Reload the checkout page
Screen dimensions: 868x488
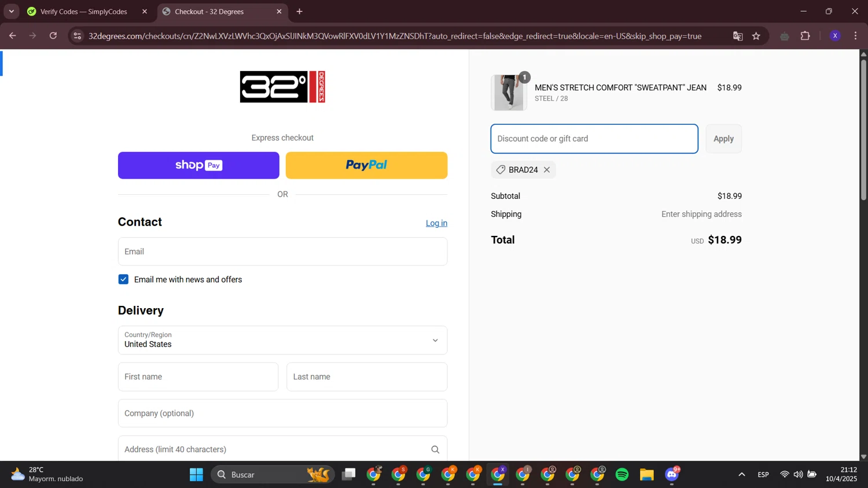coord(53,36)
